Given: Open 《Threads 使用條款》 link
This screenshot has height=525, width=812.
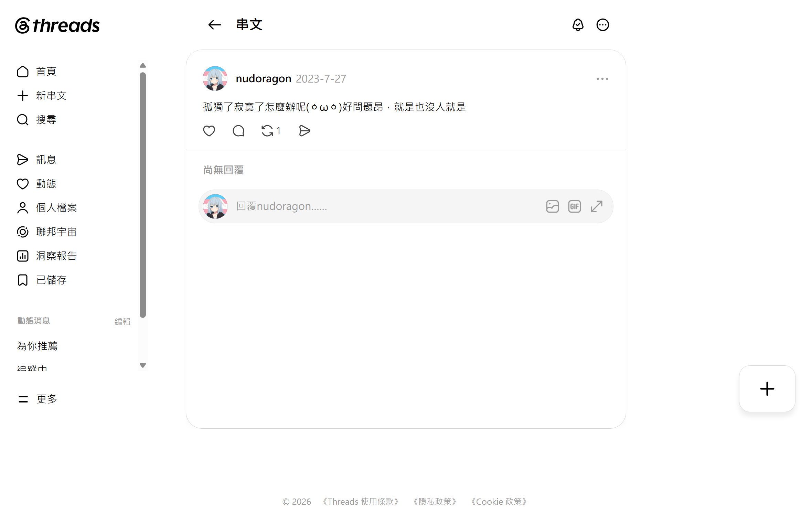Looking at the screenshot, I should 360,502.
